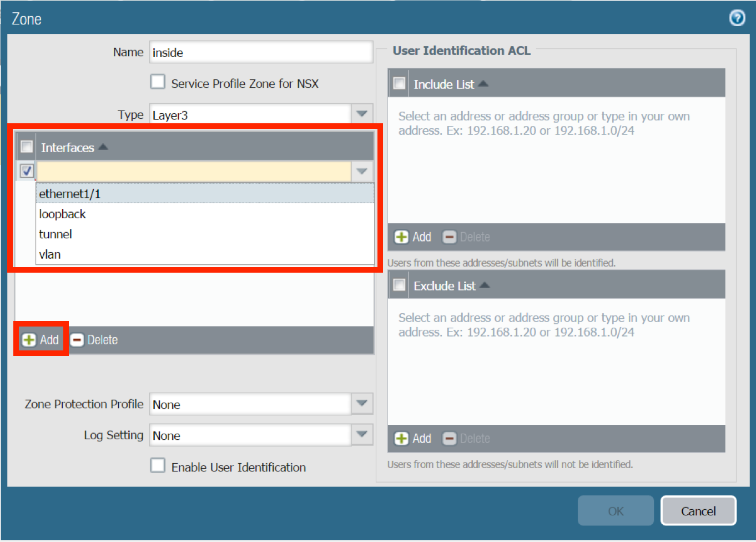
Task: Check the Interfaces header select-all checkbox
Action: point(26,147)
